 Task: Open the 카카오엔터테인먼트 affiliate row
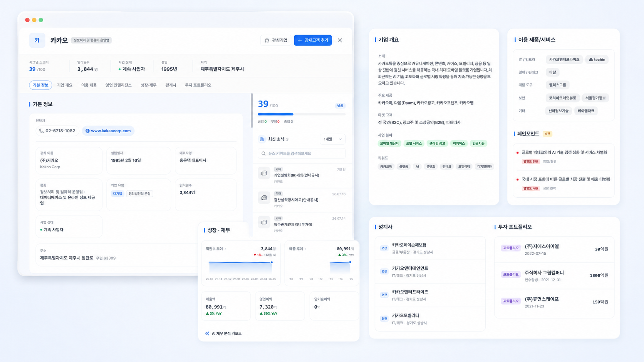click(x=430, y=272)
